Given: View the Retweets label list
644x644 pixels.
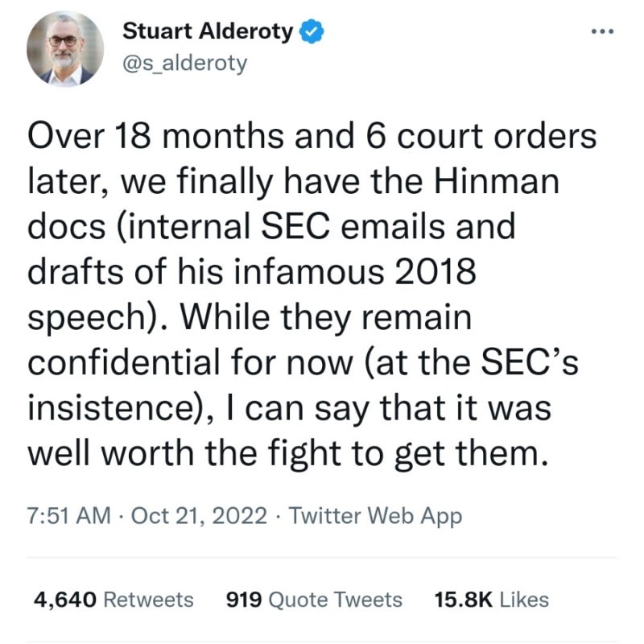Looking at the screenshot, I should (x=148, y=599).
